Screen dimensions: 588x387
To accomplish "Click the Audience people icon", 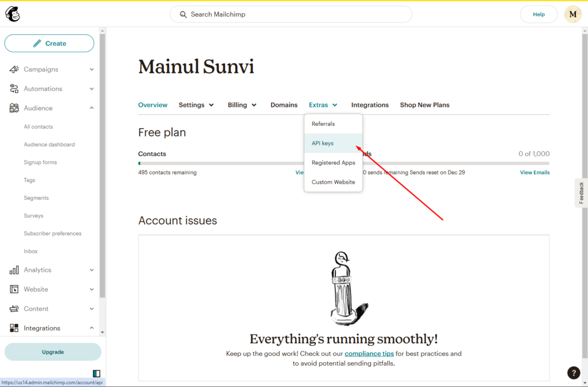I will (14, 108).
